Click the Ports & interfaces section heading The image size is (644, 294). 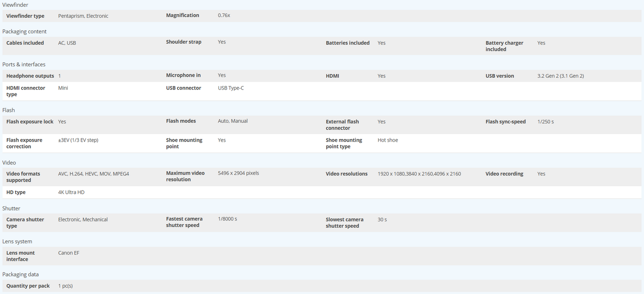tap(24, 65)
